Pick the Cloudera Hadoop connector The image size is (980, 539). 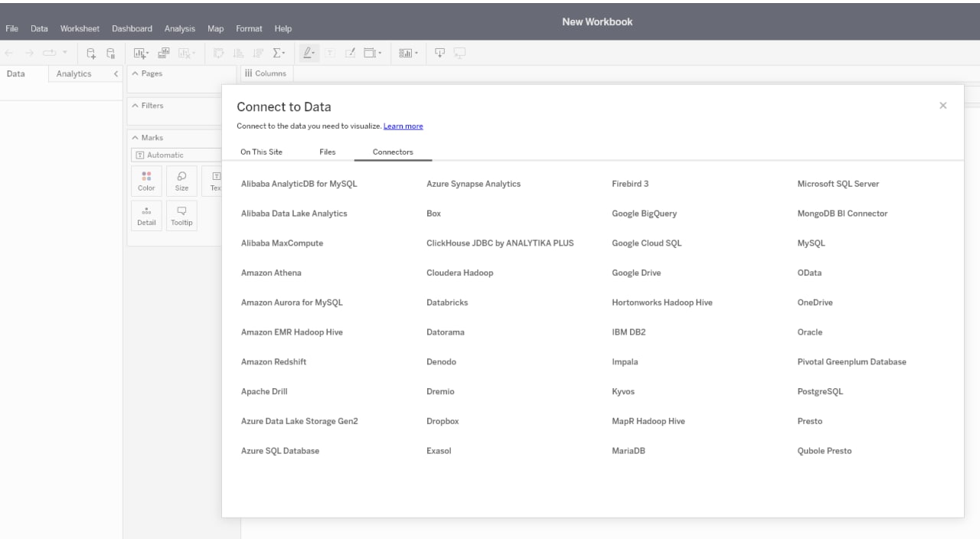click(x=459, y=273)
